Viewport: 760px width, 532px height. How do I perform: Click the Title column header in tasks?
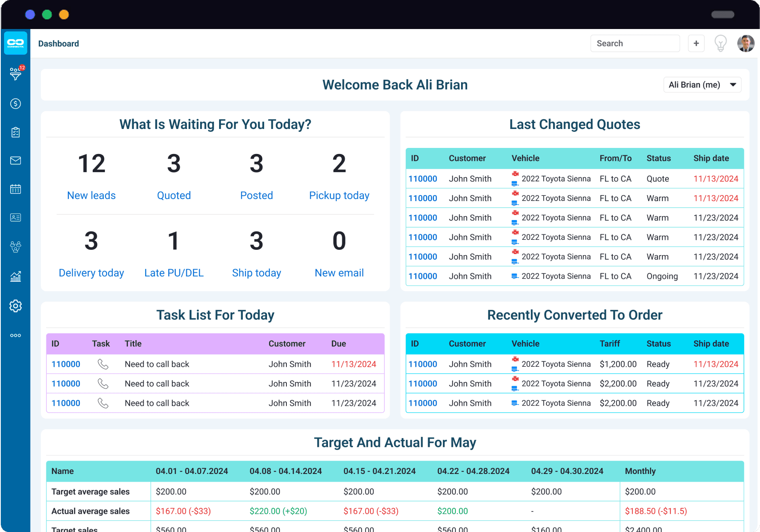coord(133,344)
